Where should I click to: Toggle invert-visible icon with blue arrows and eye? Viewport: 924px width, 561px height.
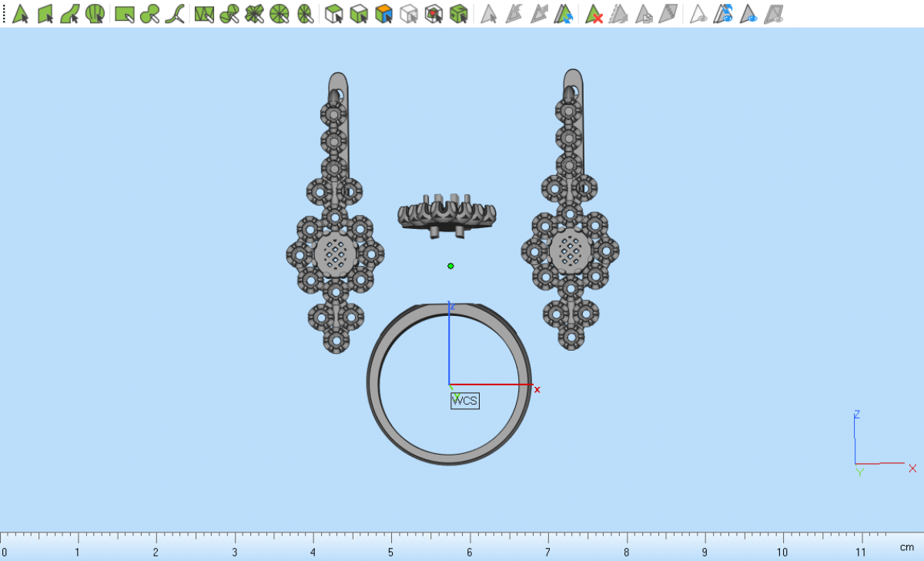click(722, 13)
